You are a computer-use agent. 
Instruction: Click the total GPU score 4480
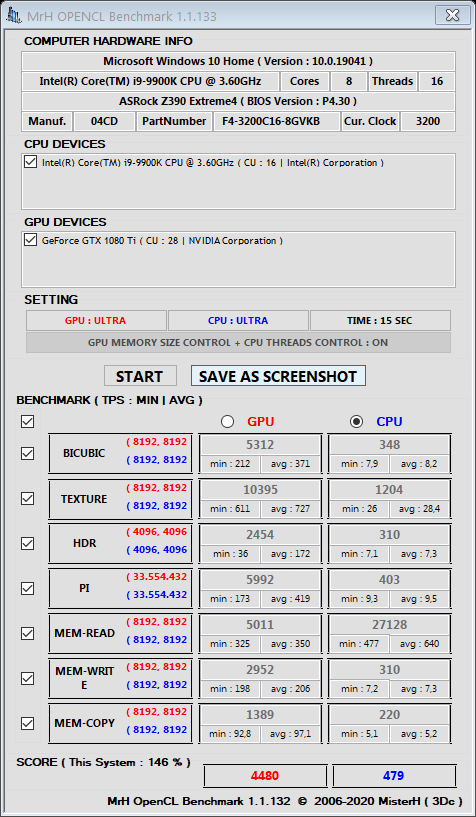(x=265, y=775)
